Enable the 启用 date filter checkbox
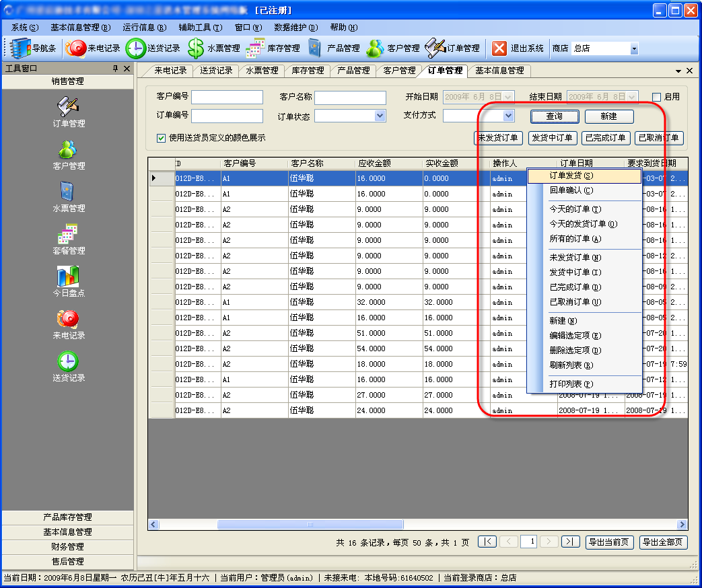 tap(656, 97)
